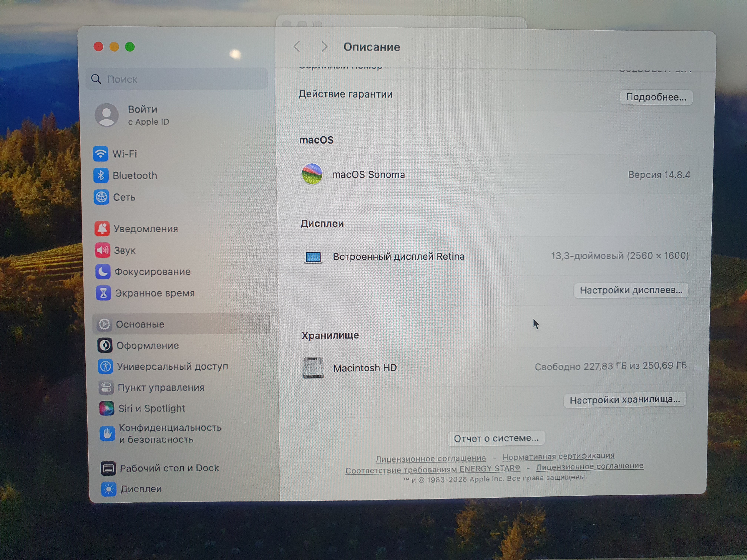Select Пункт управления in sidebar

(x=161, y=388)
